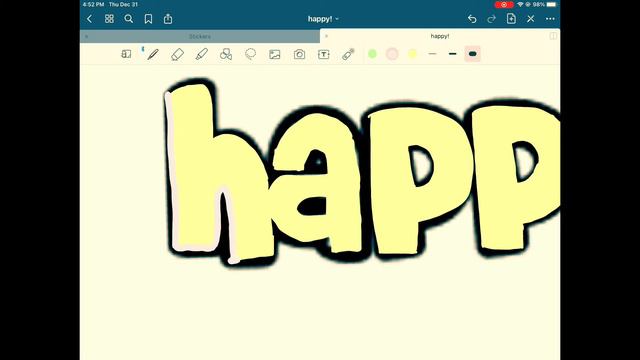Go back using the back arrow

coord(89,19)
